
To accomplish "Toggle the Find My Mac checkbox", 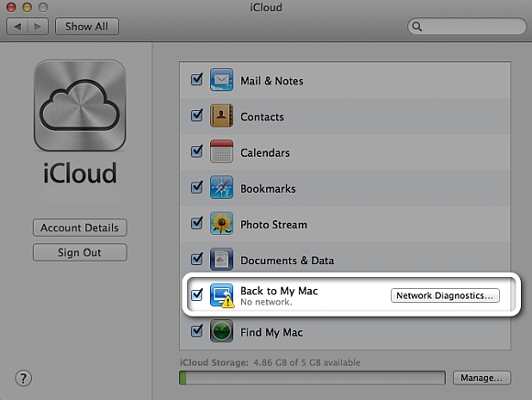I will pos(197,331).
